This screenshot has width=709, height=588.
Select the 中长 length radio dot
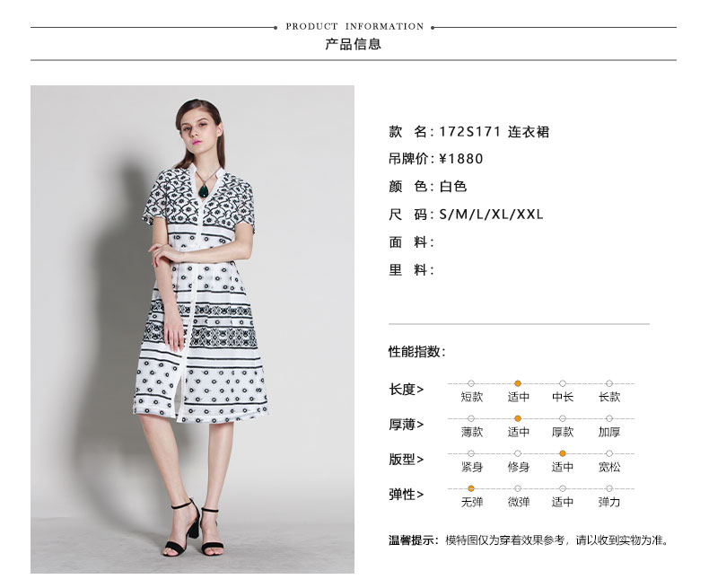[563, 383]
